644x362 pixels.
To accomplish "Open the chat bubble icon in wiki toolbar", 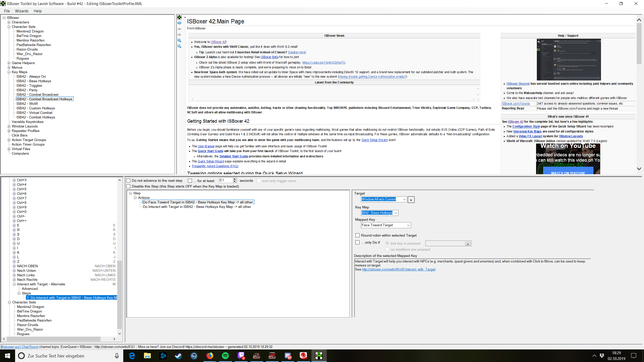I will (179, 23).
